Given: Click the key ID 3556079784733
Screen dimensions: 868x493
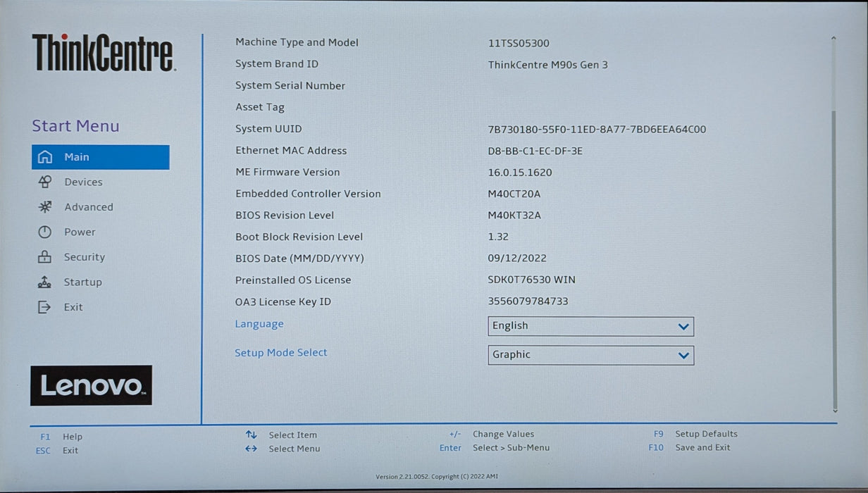Looking at the screenshot, I should 528,301.
